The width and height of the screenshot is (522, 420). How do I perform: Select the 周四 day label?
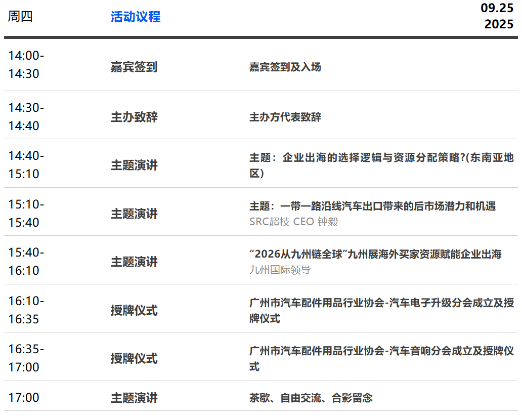[20, 17]
